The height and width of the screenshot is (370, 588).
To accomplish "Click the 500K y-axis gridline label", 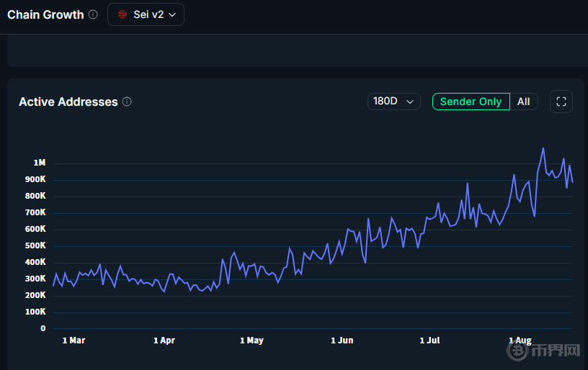I will [35, 245].
